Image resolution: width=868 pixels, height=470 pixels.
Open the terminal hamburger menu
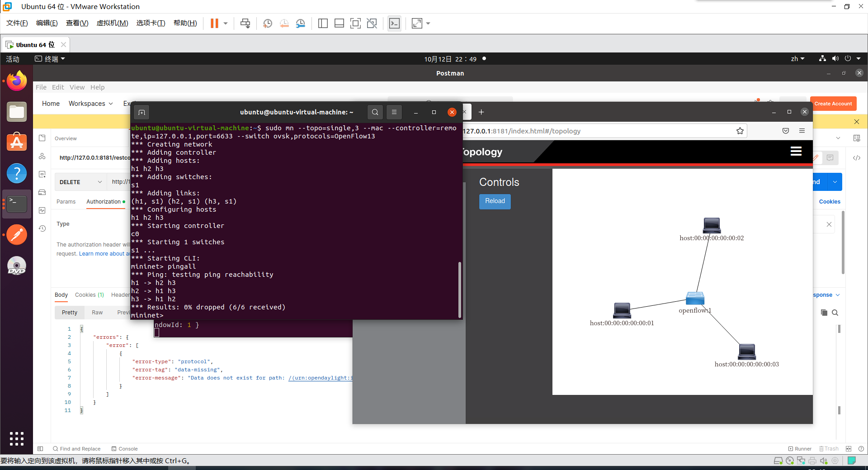(394, 112)
